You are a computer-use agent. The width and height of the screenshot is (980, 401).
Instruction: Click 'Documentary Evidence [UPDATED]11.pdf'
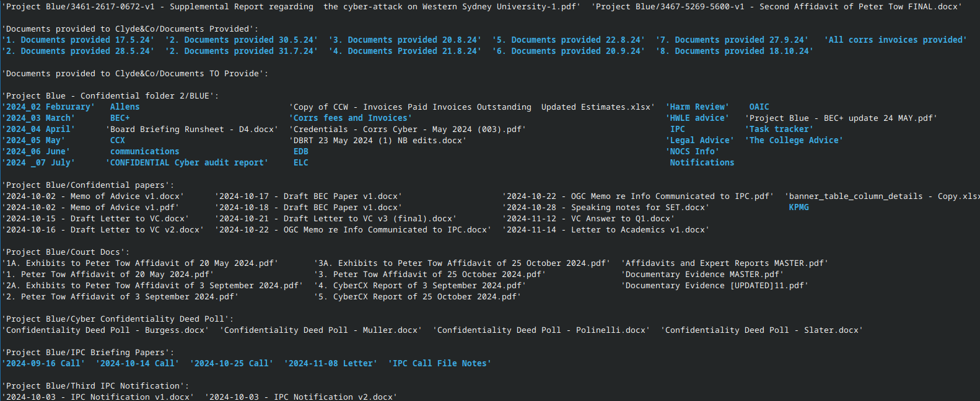coord(715,285)
